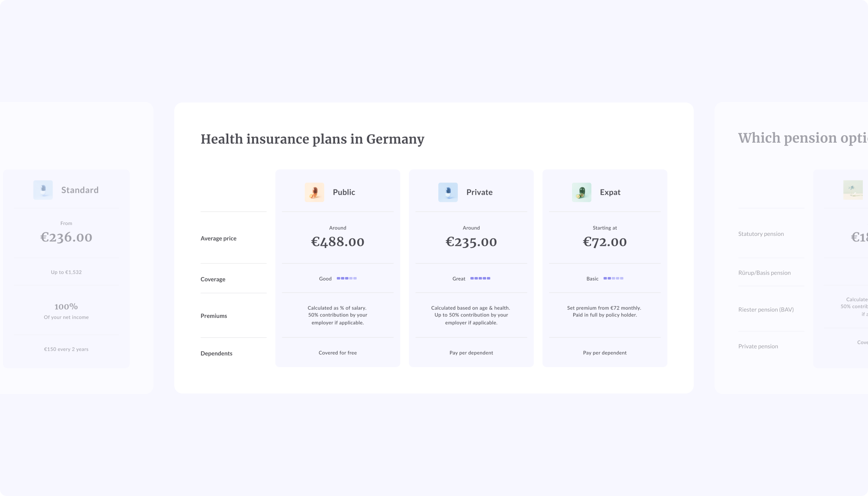Click the Standard plan icon
This screenshot has width=868, height=496.
point(43,190)
